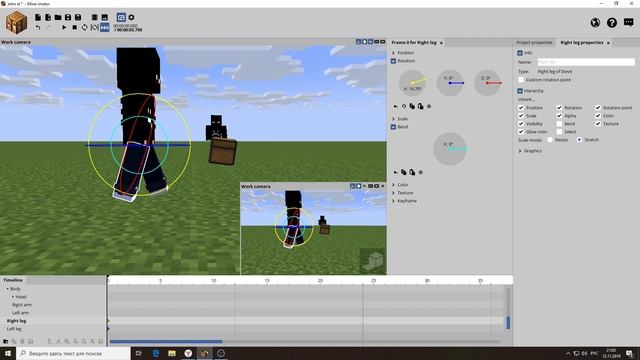Adjust the bend angle wheel
640x360 pixels.
[450, 149]
